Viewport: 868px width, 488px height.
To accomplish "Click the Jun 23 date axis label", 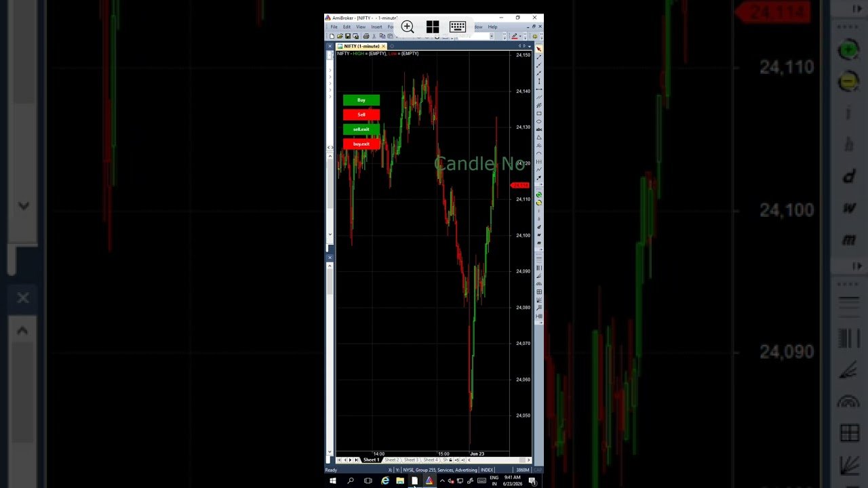I will tap(477, 453).
